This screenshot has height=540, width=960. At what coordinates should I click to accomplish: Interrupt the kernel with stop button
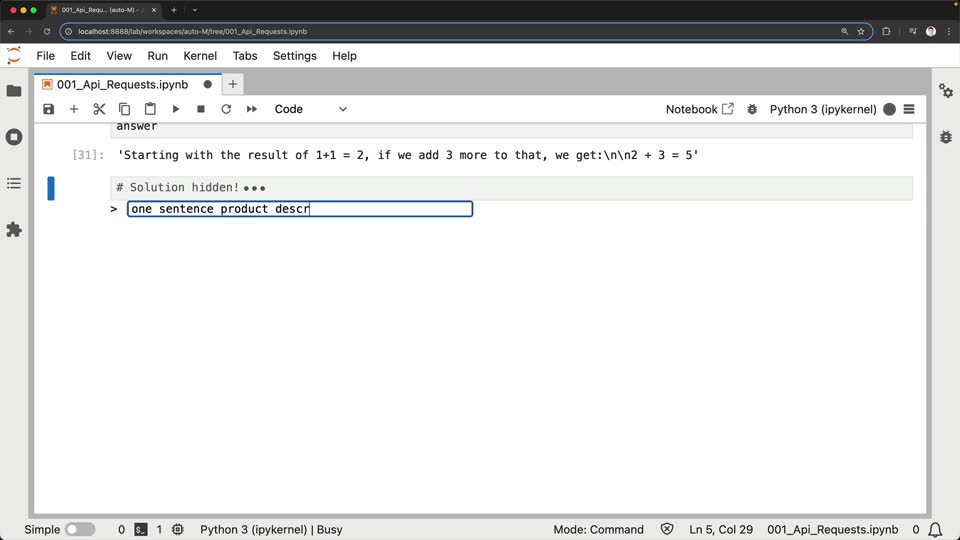coord(201,109)
